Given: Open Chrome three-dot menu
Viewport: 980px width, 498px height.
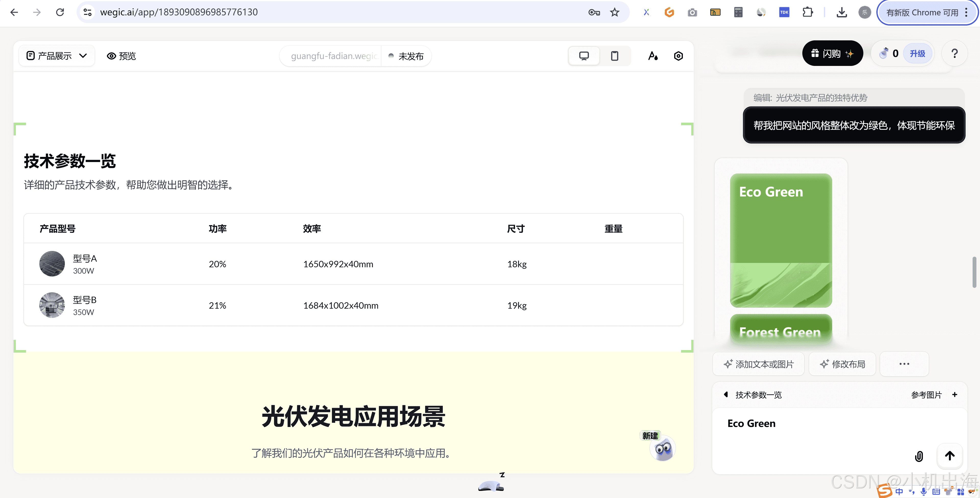Looking at the screenshot, I should (966, 12).
